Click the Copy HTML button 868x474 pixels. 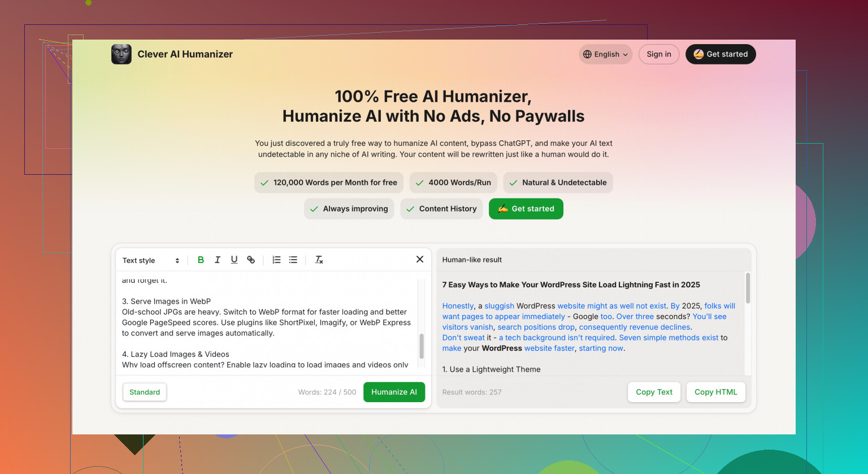coord(716,392)
